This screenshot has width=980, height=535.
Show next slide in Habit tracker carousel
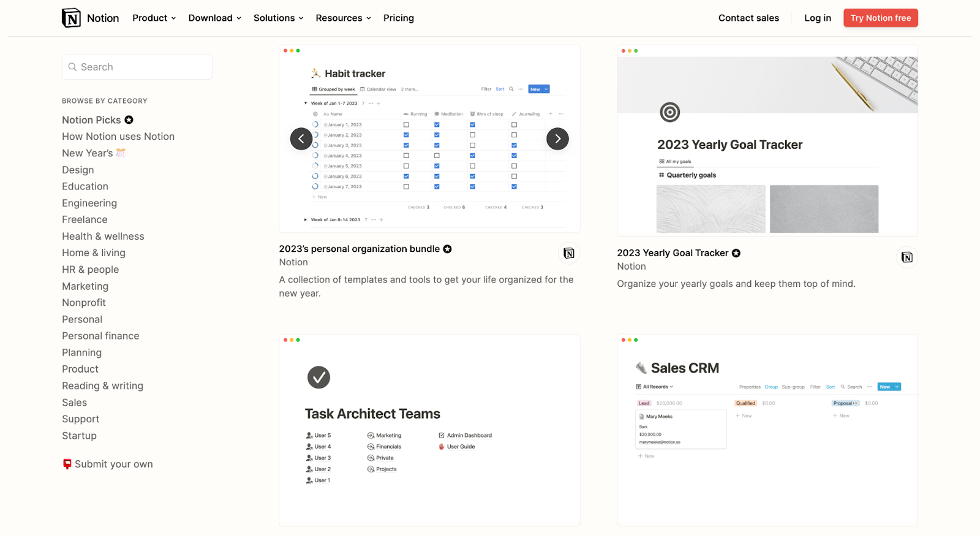click(x=557, y=139)
